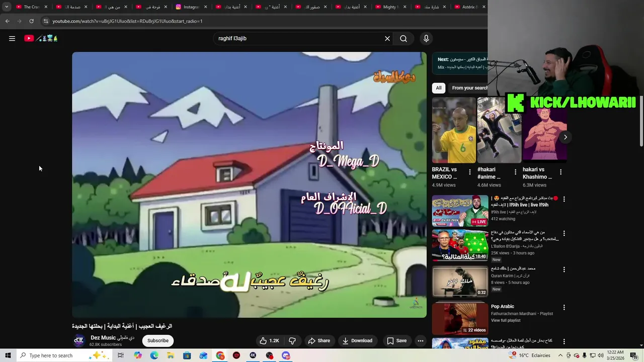The width and height of the screenshot is (644, 362).
Task: Open Pop Arabic 22 videos playlist thumbnail
Action: (x=460, y=318)
